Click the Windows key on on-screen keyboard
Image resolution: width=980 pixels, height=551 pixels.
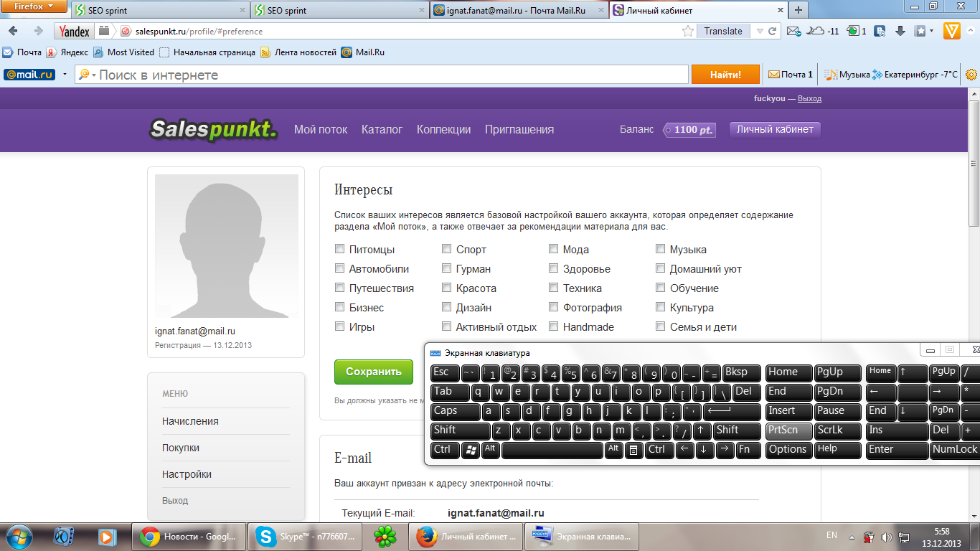[471, 450]
